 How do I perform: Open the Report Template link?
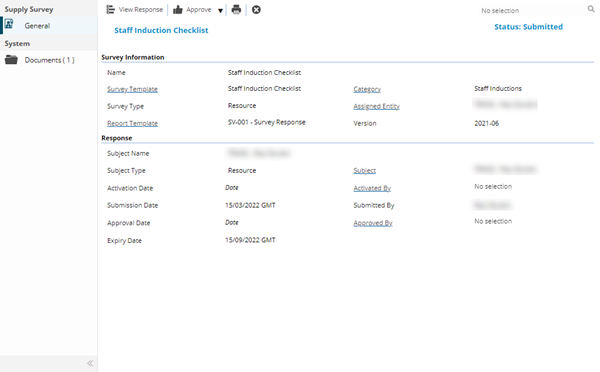tap(132, 123)
